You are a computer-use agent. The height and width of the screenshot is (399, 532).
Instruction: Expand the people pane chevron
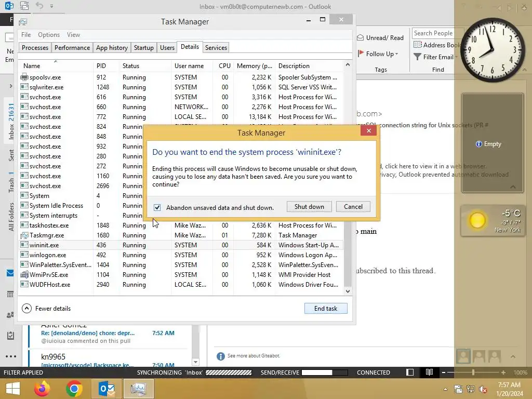tap(513, 356)
